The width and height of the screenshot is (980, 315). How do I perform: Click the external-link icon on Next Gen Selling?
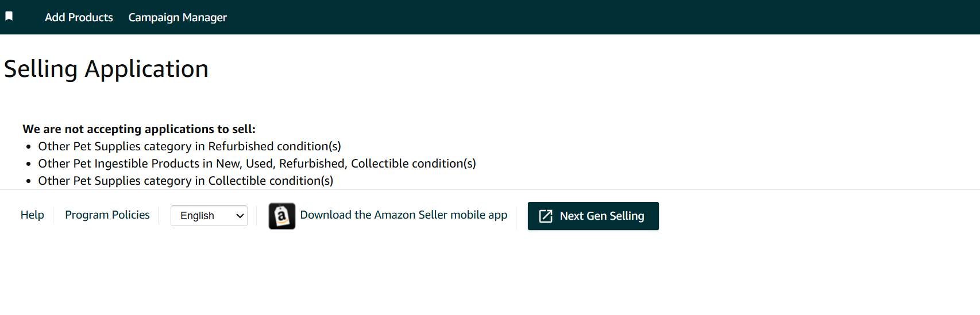click(546, 216)
